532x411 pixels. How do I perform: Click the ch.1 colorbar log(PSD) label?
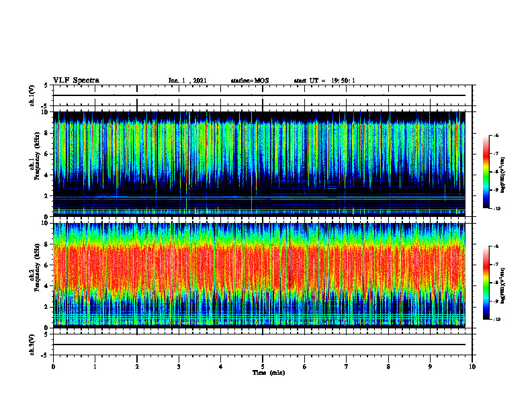[x=503, y=175]
